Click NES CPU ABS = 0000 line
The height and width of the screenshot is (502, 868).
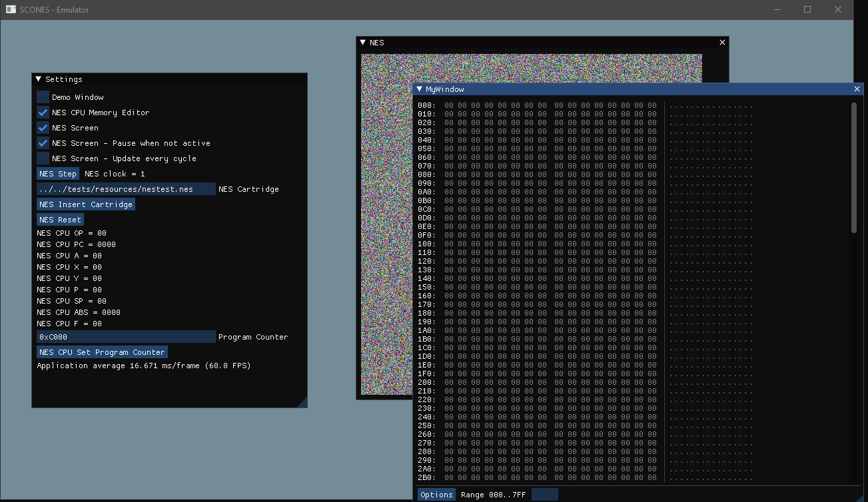(x=79, y=312)
